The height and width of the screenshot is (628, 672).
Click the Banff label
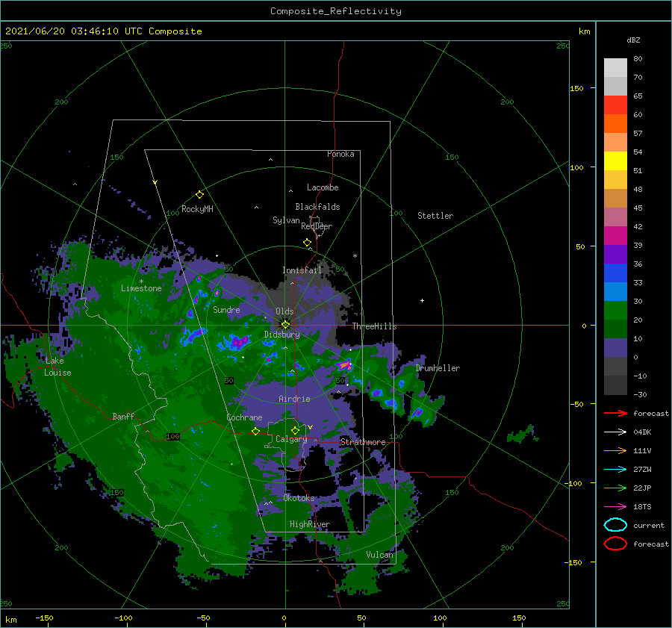point(123,416)
